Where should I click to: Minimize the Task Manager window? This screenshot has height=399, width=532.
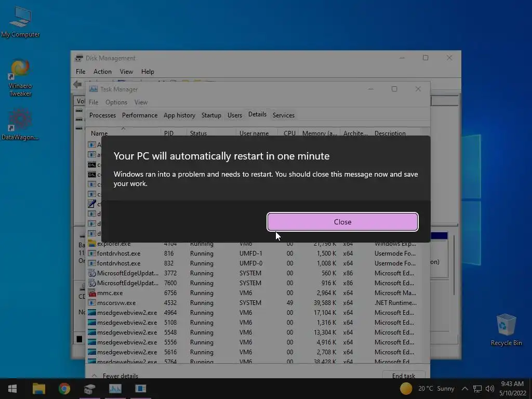[370, 89]
